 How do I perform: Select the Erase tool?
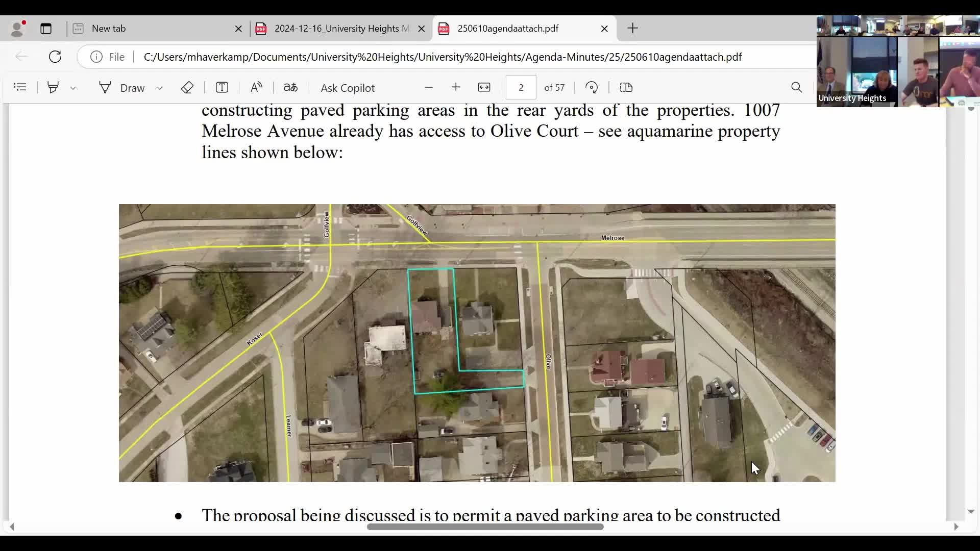tap(187, 87)
